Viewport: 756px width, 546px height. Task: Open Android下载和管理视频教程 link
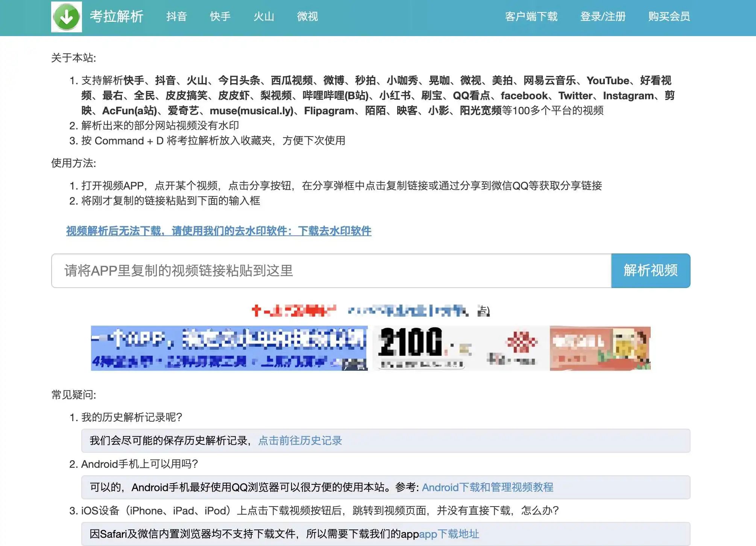487,487
